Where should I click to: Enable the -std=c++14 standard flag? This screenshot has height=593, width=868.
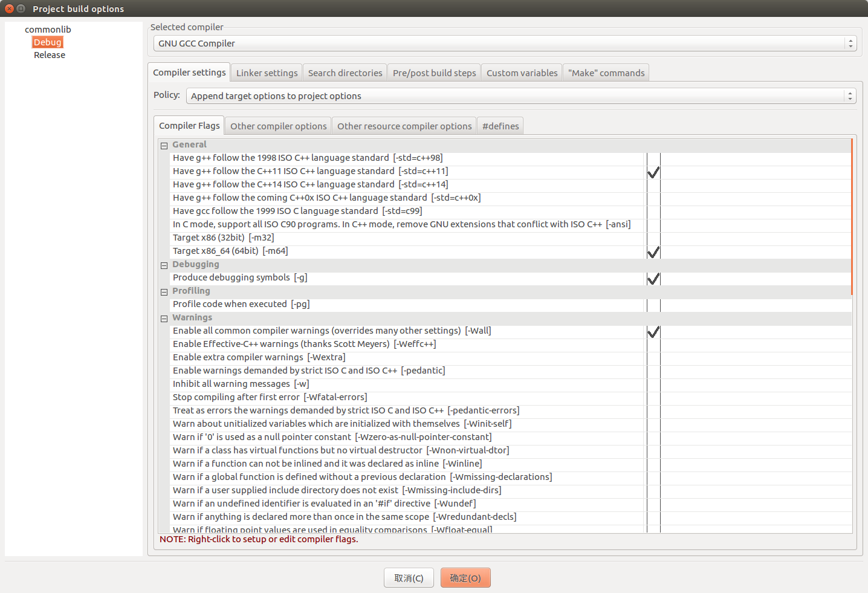(653, 184)
